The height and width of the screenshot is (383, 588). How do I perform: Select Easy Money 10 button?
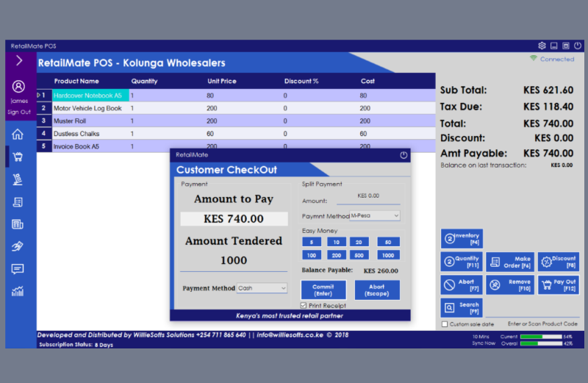pos(337,242)
